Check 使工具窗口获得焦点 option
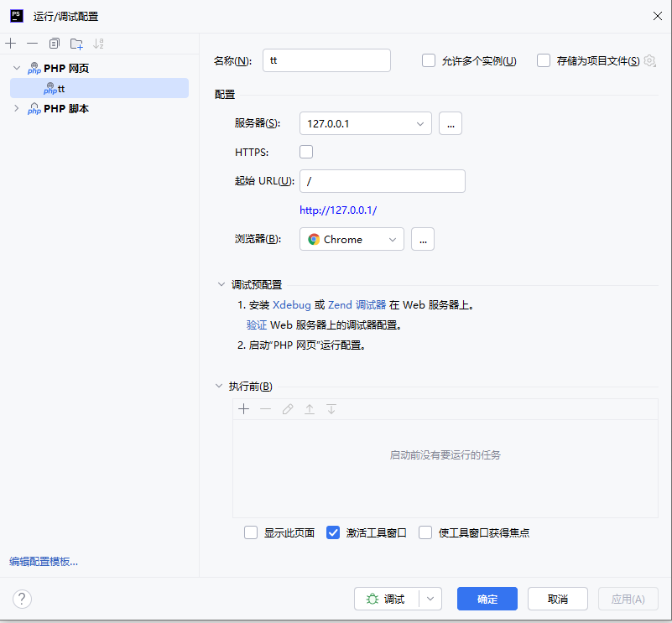Viewport: 672px width, 623px height. click(x=425, y=532)
